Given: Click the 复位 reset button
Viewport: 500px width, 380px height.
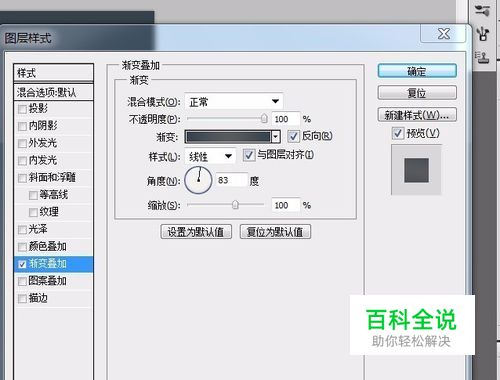Looking at the screenshot, I should tap(417, 93).
